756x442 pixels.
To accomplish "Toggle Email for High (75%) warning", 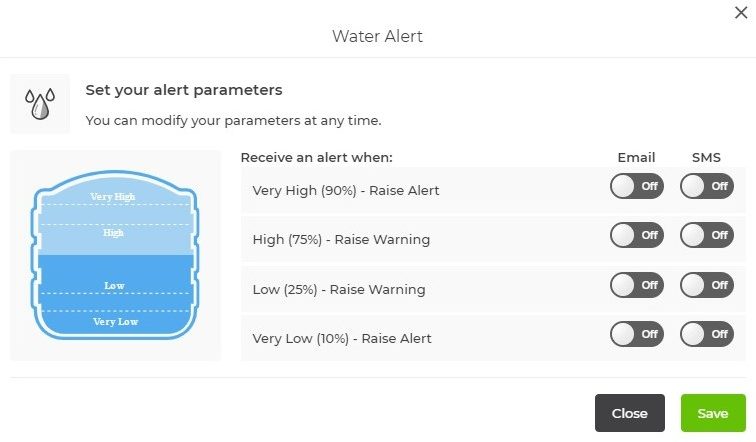I will point(636,235).
